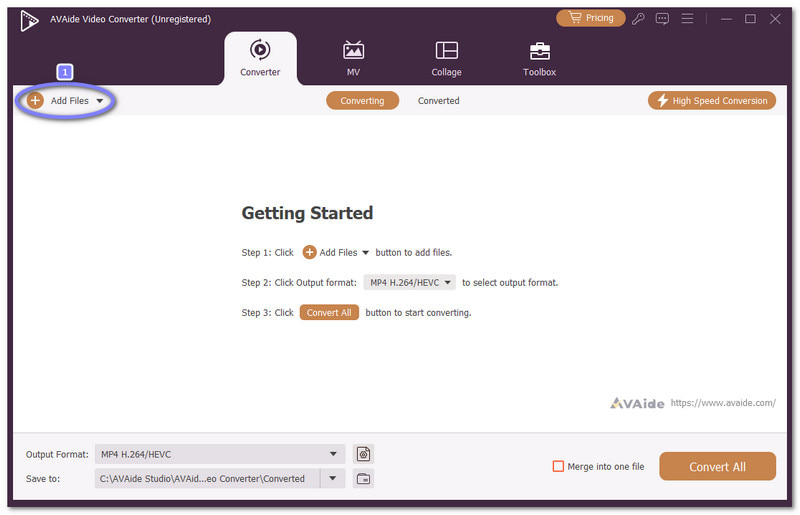The width and height of the screenshot is (800, 515).
Task: Click the Convert All button at bottom right
Action: 717,466
